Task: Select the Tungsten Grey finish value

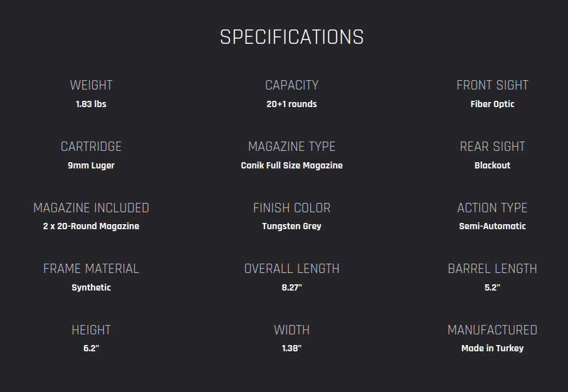Action: tap(292, 226)
